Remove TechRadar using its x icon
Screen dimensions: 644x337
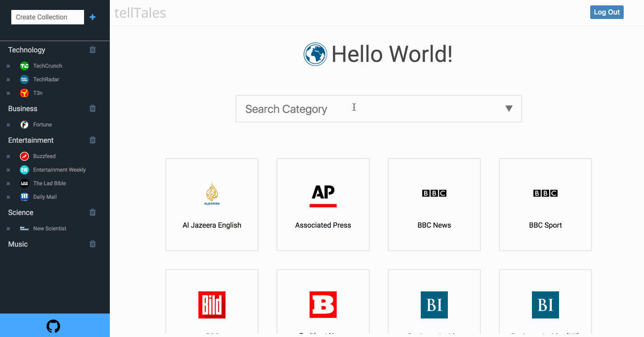8,80
